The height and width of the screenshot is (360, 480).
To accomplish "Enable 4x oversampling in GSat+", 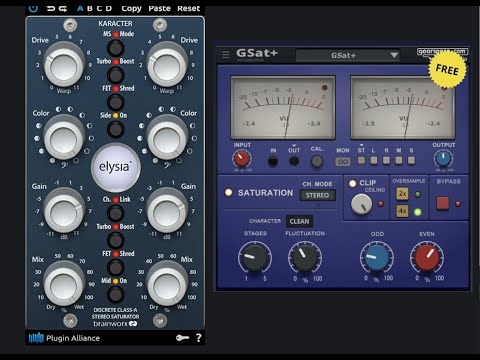I will tap(402, 211).
